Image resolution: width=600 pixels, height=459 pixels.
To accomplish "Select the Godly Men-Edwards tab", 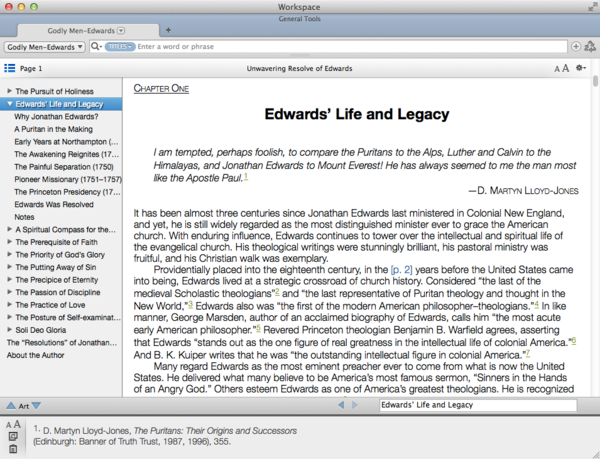I will (x=88, y=30).
